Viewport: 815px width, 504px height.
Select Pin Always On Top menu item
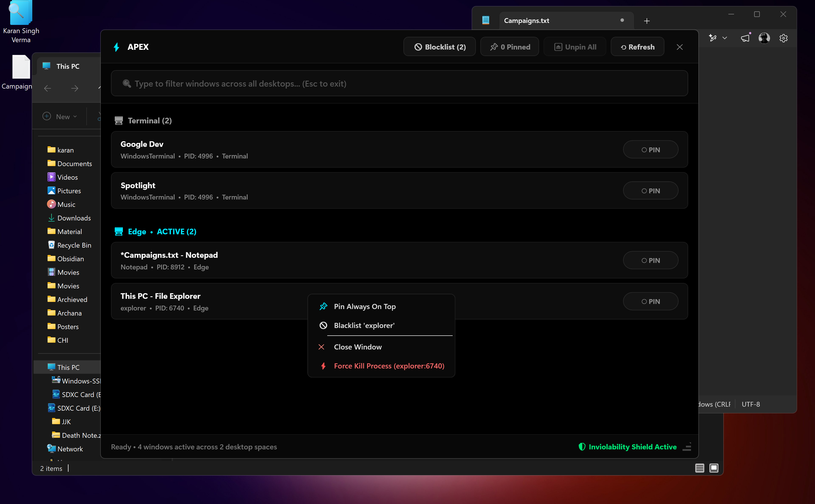[381, 306]
